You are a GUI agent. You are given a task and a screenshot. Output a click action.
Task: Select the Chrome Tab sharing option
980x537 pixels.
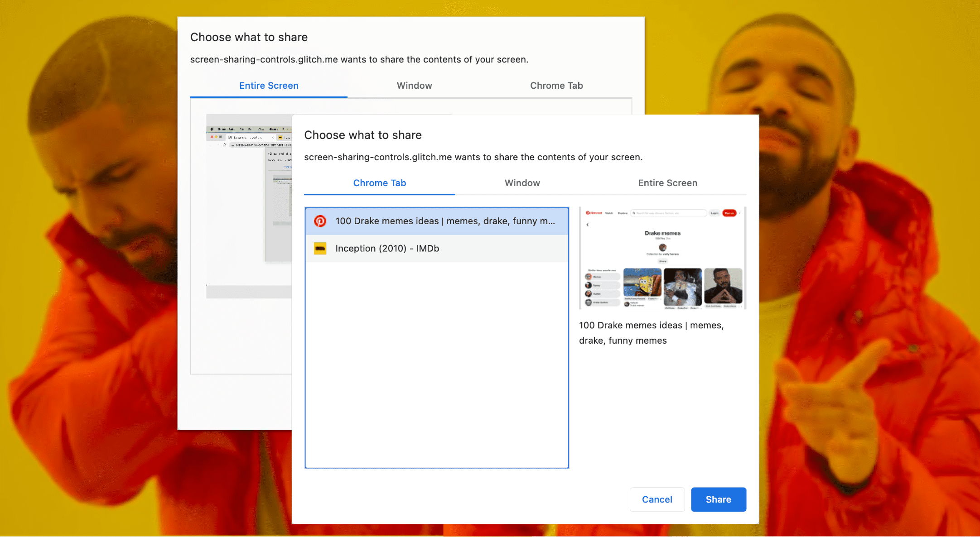click(x=379, y=183)
